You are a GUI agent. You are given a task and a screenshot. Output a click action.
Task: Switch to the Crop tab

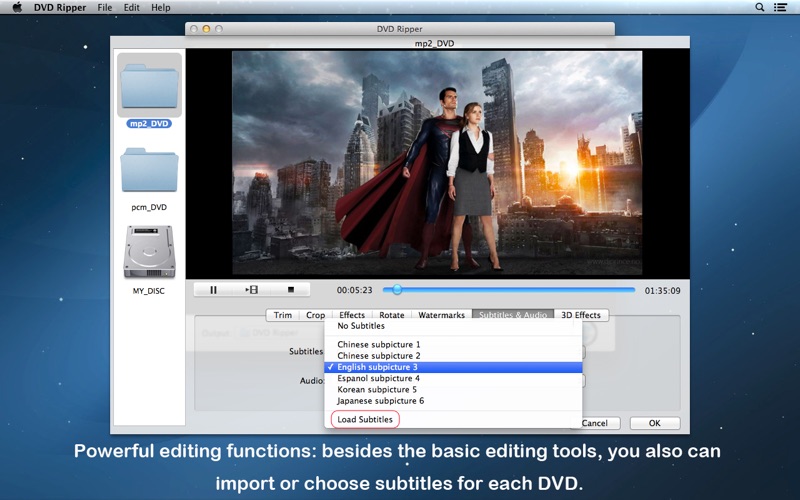pos(315,315)
